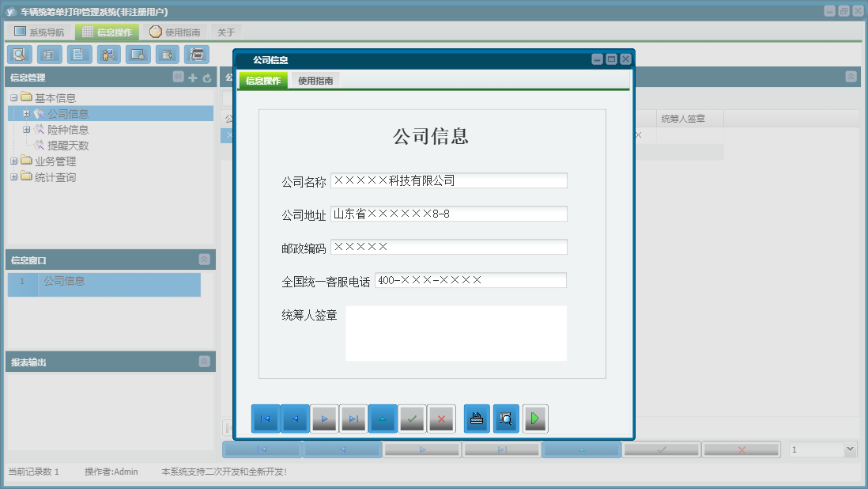Cancel editing with the red X button

click(x=441, y=419)
